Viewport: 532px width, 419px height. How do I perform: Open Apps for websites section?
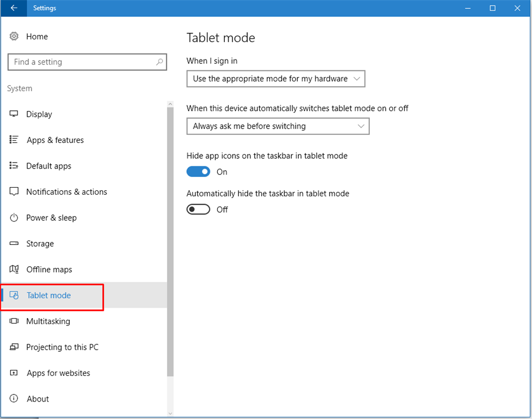(84, 373)
